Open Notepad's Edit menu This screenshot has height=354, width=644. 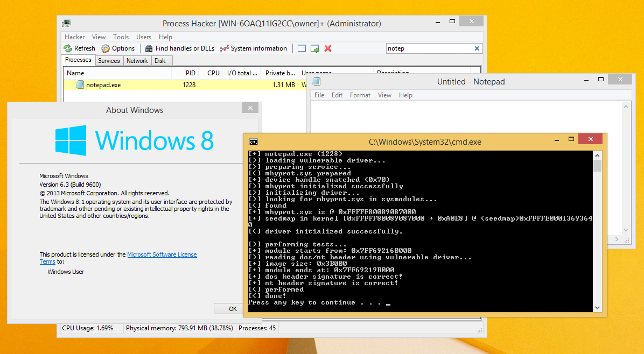coord(337,95)
